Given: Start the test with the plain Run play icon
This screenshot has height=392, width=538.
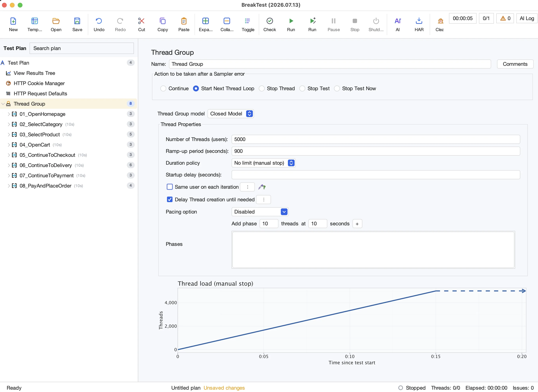Looking at the screenshot, I should [291, 21].
